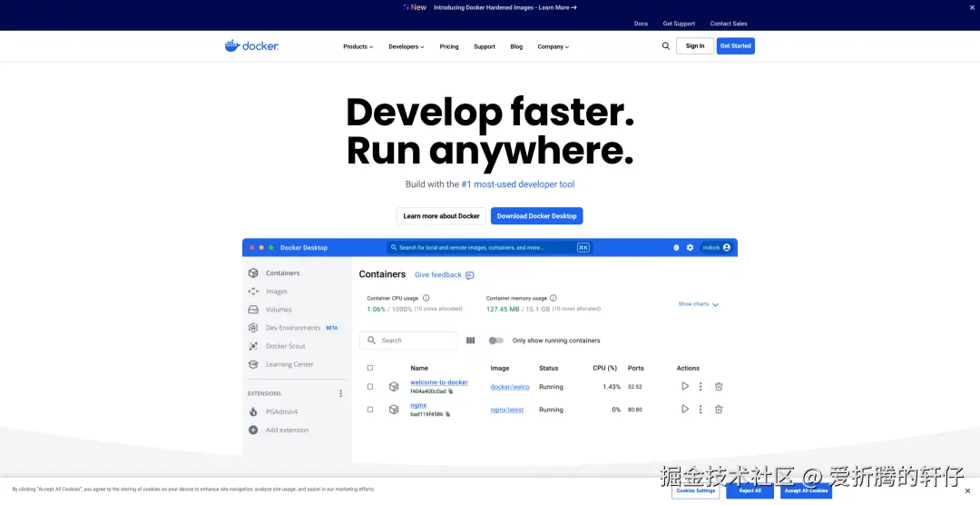This screenshot has width=980, height=505.
Task: Open the Support page
Action: tap(485, 46)
